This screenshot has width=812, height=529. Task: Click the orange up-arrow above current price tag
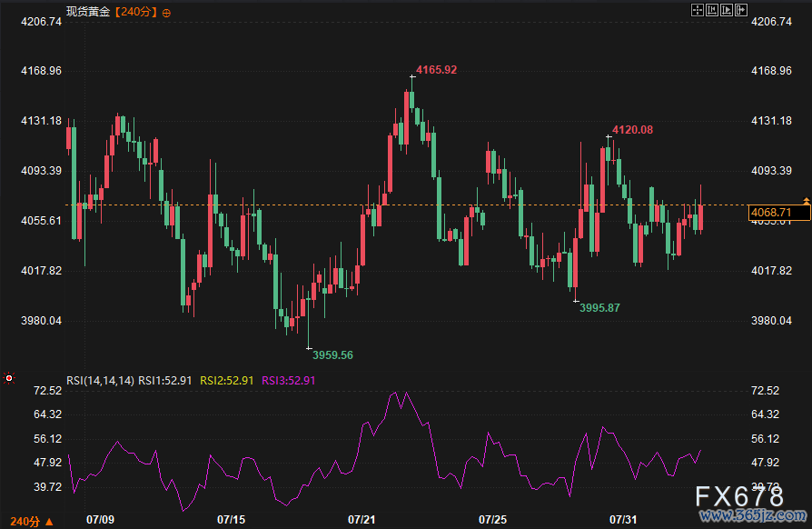[x=807, y=200]
